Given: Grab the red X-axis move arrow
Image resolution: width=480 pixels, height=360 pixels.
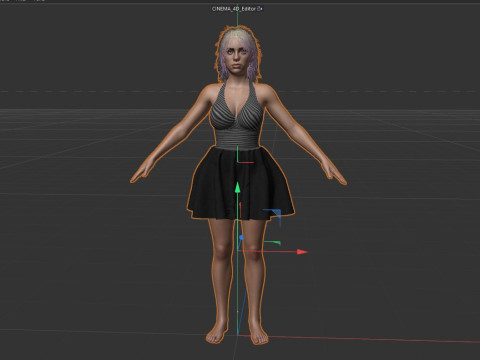Looking at the screenshot, I should (302, 252).
